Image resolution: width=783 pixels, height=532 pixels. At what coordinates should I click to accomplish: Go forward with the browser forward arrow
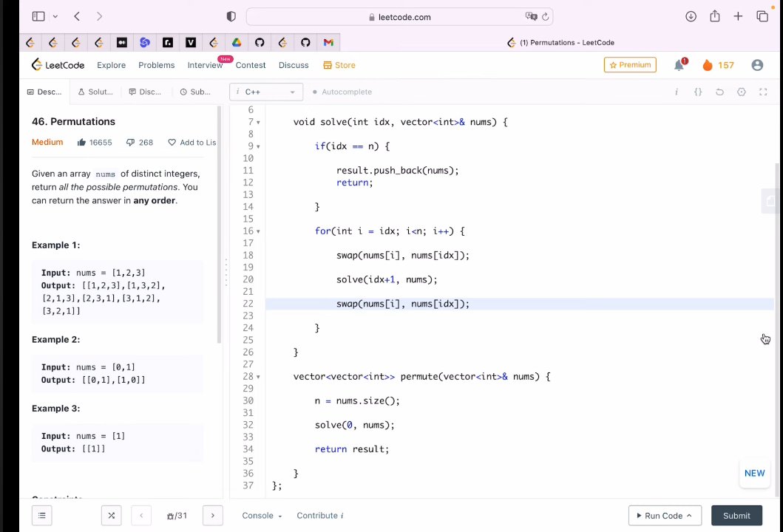click(x=99, y=16)
